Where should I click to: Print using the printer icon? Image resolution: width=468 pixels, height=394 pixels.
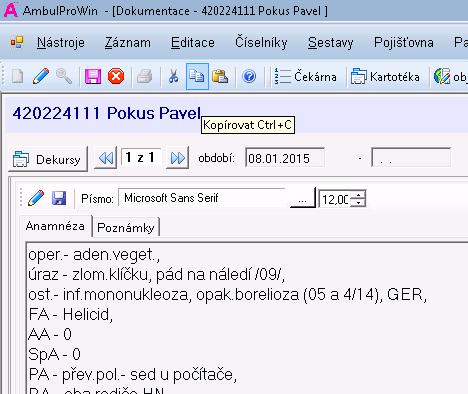(145, 76)
